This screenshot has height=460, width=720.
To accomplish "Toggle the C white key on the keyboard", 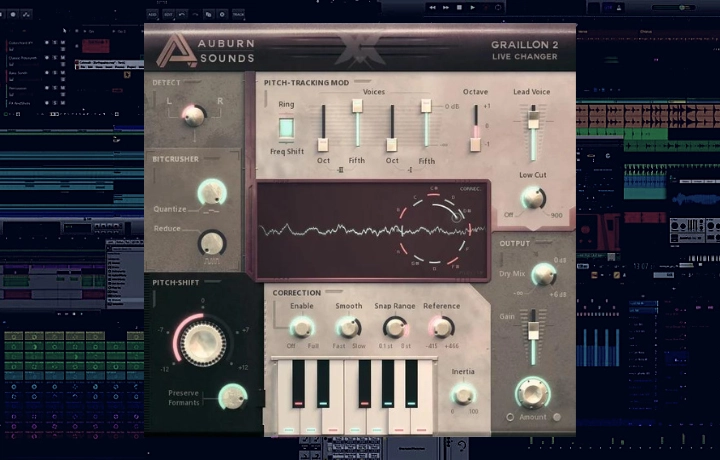I will [289, 420].
